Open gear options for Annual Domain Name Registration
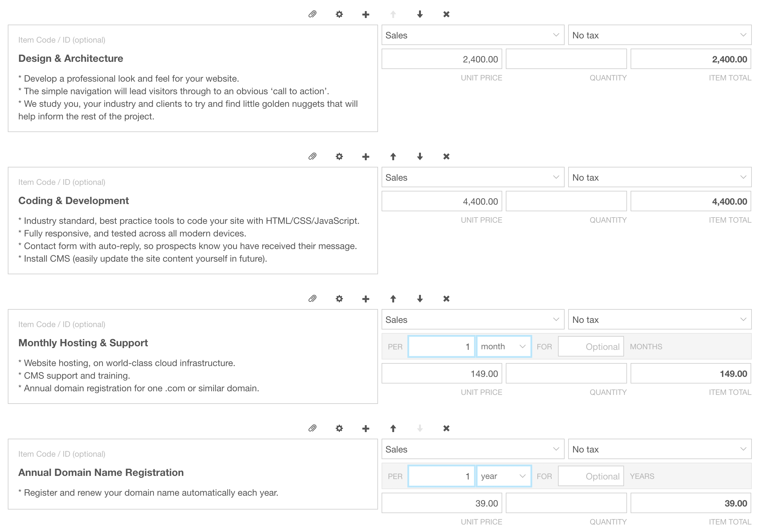Viewport: 759px width, 532px height. pos(339,428)
